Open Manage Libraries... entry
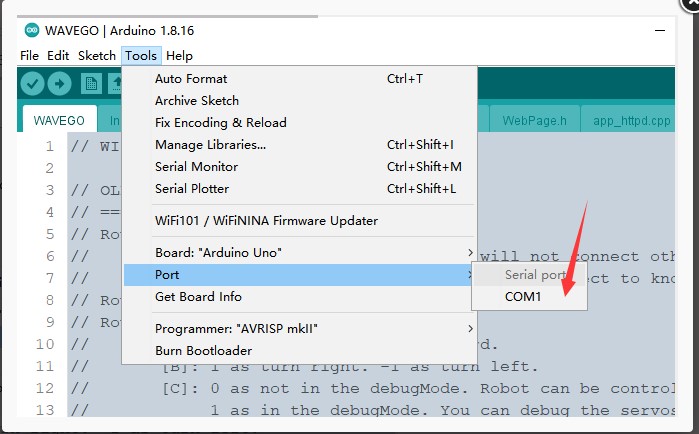The height and width of the screenshot is (434, 699). tap(300, 145)
